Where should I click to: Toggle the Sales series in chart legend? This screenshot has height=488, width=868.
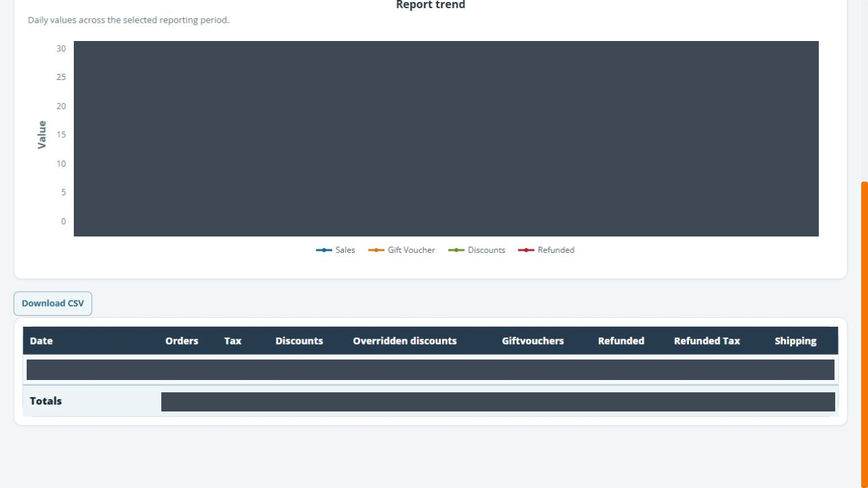(x=336, y=250)
